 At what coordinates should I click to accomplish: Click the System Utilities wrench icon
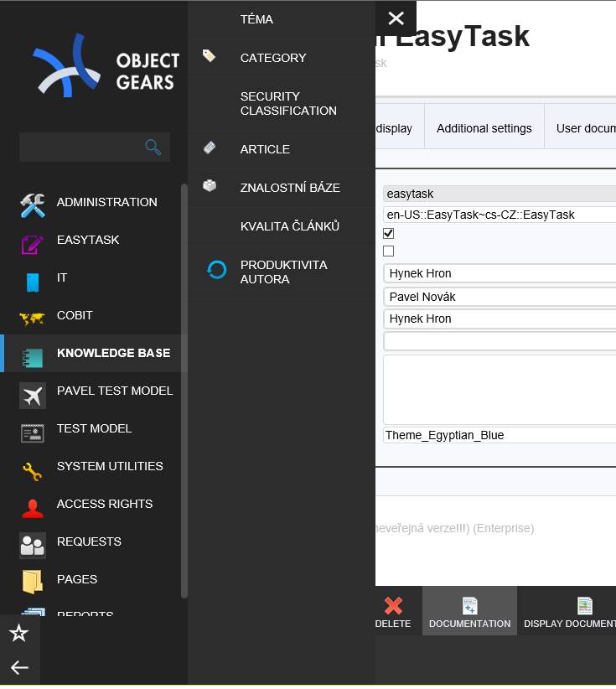[x=33, y=472]
